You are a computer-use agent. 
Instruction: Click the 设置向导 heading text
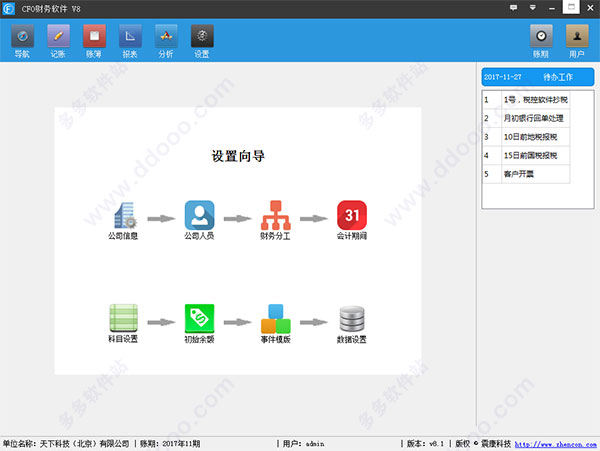pos(238,156)
